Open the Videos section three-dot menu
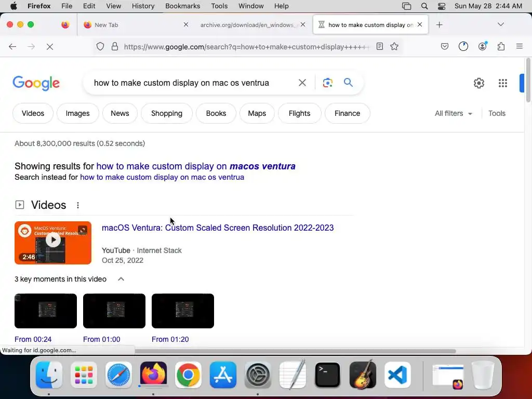 78,205
